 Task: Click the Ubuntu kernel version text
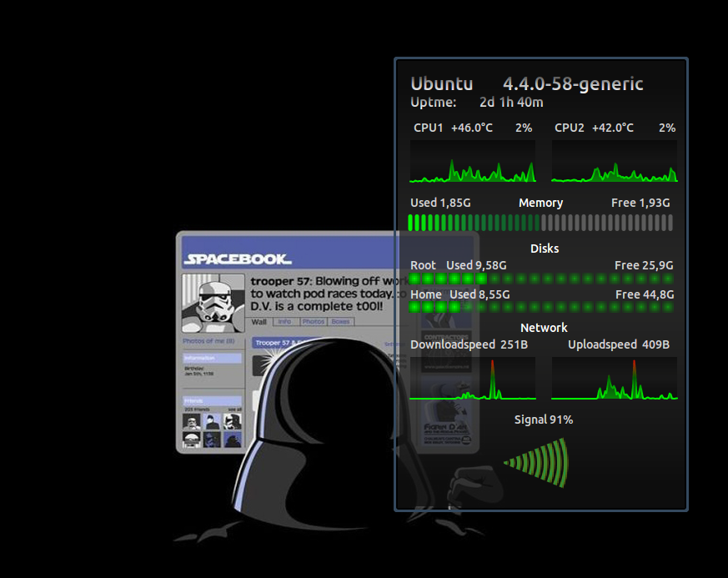coord(572,83)
